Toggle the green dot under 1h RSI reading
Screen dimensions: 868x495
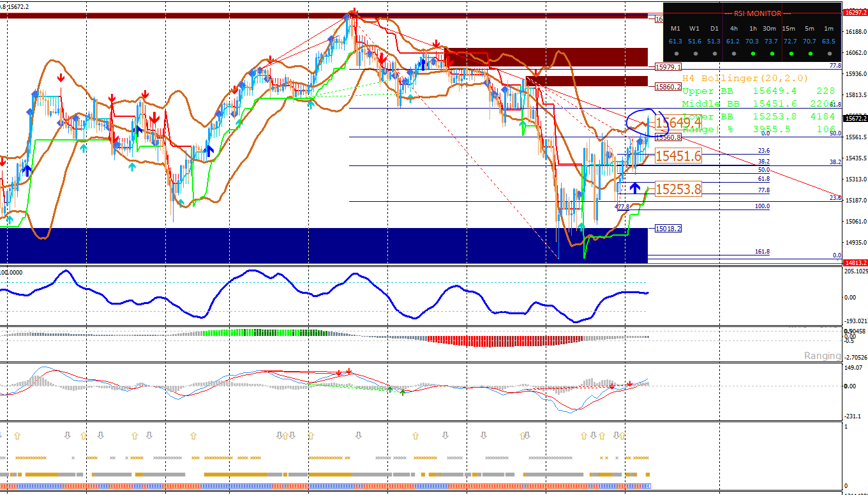pyautogui.click(x=752, y=54)
